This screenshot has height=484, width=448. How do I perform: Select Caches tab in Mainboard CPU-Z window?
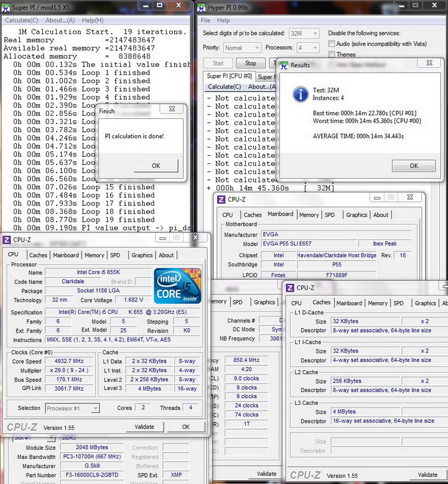[253, 215]
